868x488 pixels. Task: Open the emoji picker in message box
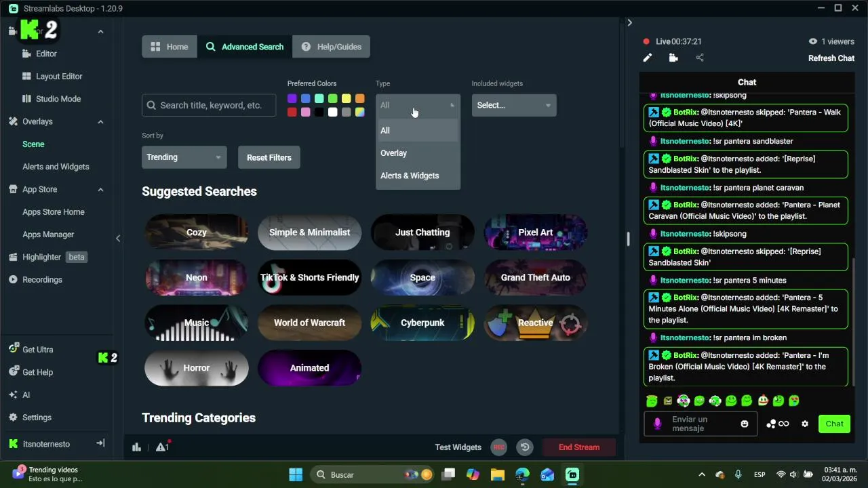tap(745, 424)
